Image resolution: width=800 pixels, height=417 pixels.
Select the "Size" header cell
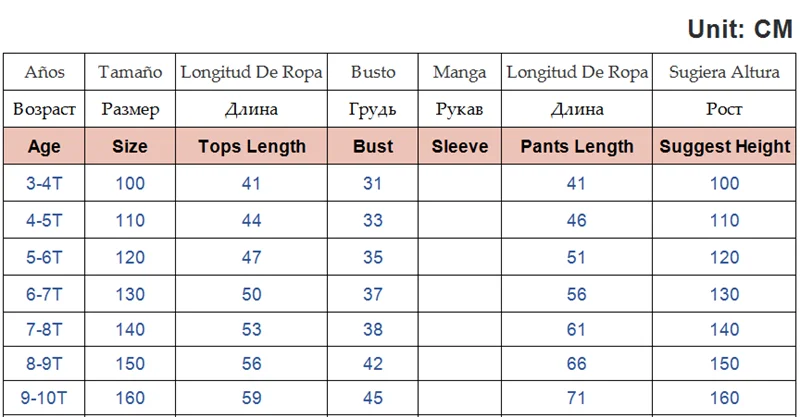pos(130,146)
